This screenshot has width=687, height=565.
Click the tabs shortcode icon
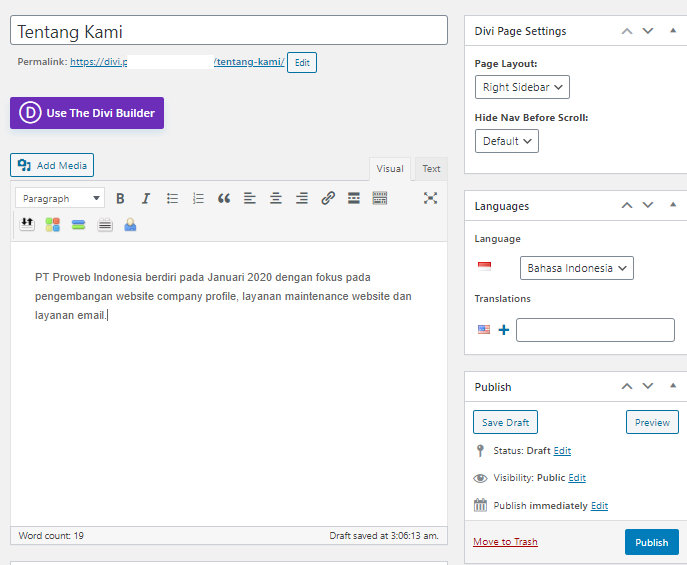(x=105, y=225)
